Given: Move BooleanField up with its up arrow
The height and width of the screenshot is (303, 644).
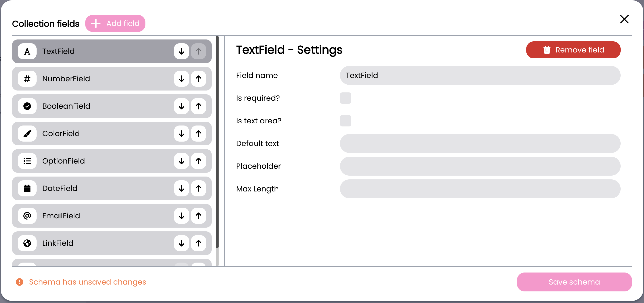Looking at the screenshot, I should (x=199, y=106).
